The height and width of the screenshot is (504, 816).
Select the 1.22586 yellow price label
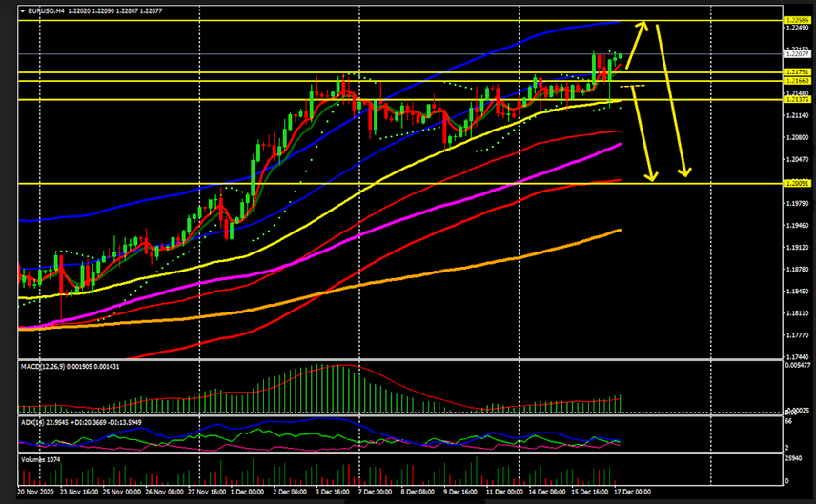(x=796, y=20)
